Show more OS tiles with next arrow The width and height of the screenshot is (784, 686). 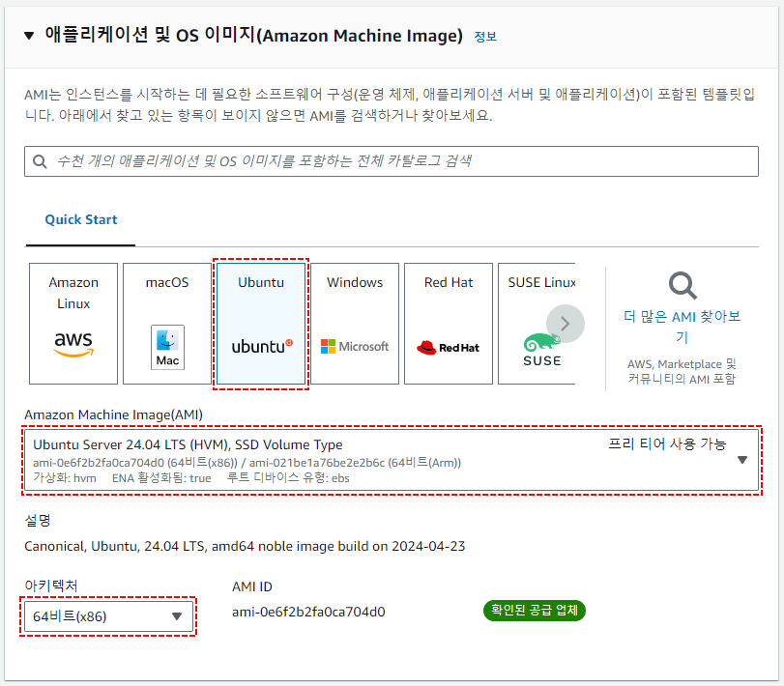click(x=566, y=324)
